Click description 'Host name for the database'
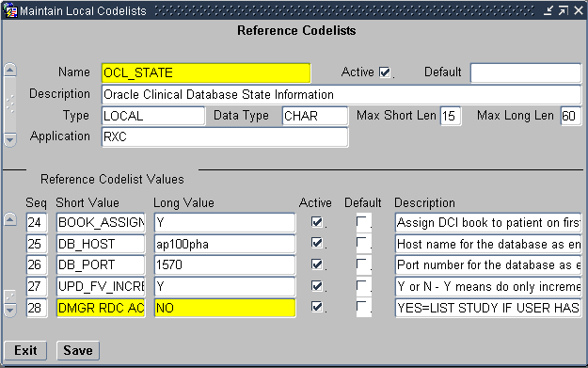 pyautogui.click(x=488, y=244)
